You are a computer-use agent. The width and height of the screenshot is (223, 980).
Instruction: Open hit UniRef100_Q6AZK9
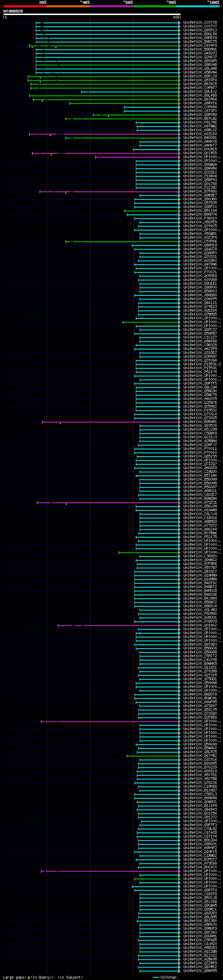coord(200,468)
